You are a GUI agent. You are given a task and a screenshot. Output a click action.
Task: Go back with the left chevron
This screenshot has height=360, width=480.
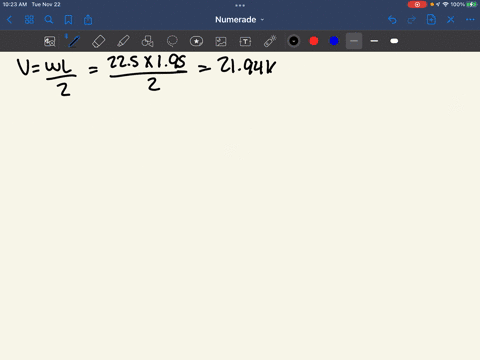9,20
